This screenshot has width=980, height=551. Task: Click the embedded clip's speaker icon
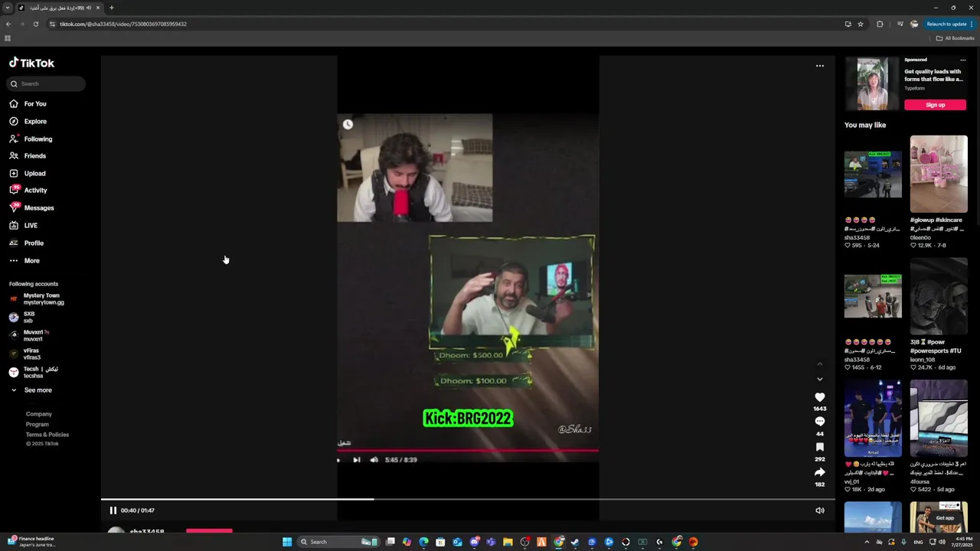[374, 460]
